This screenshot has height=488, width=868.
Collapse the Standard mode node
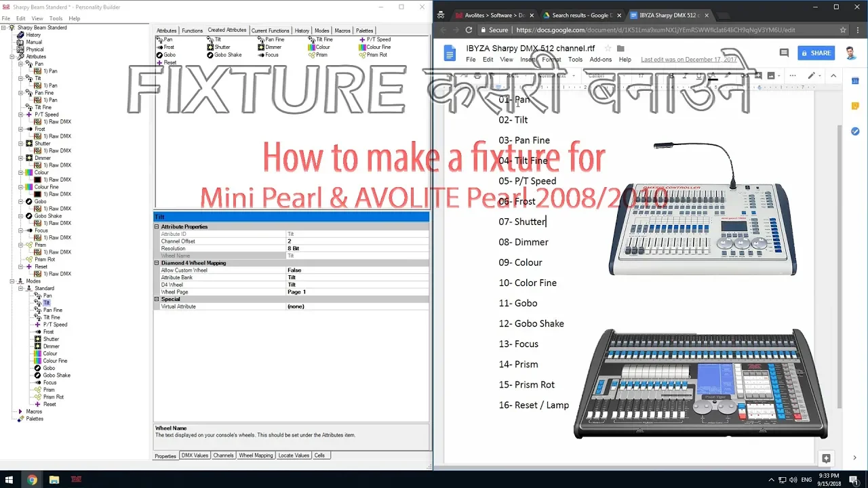20,289
